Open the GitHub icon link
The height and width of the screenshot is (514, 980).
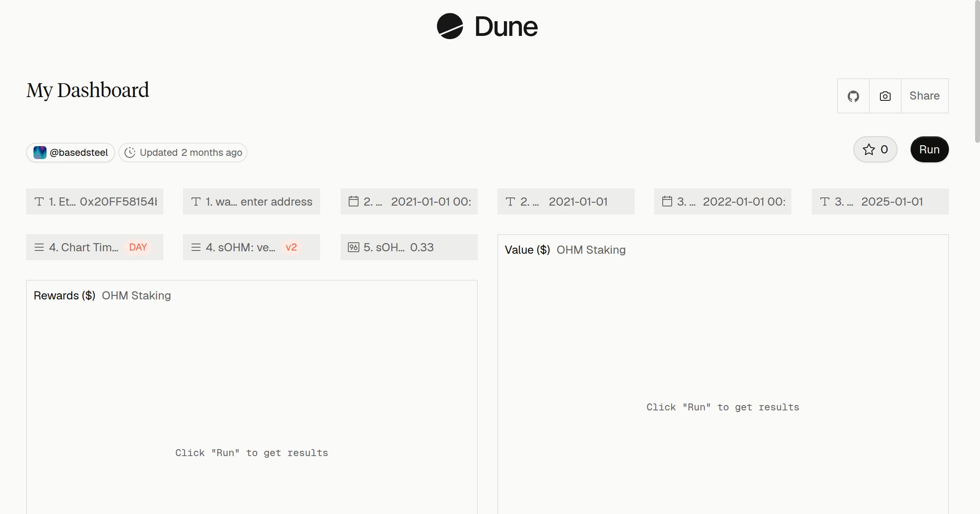click(x=853, y=96)
